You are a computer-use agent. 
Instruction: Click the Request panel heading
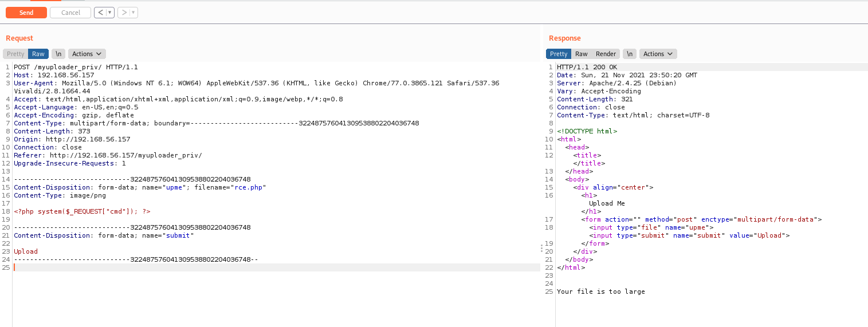[x=19, y=38]
